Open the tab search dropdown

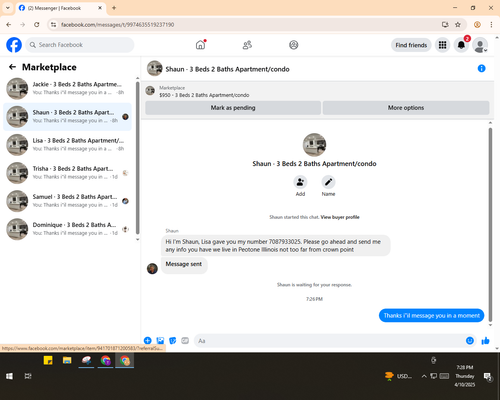(8, 8)
